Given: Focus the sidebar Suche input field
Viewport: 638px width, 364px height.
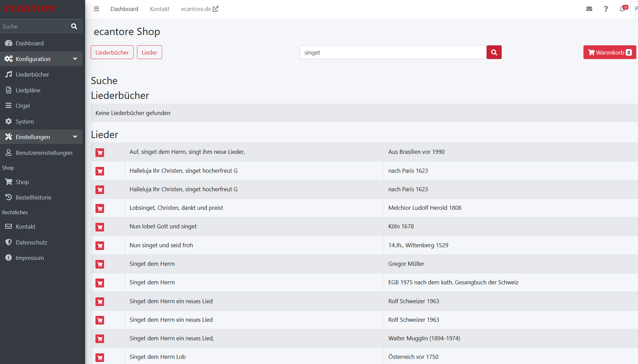Looking at the screenshot, I should (33, 26).
